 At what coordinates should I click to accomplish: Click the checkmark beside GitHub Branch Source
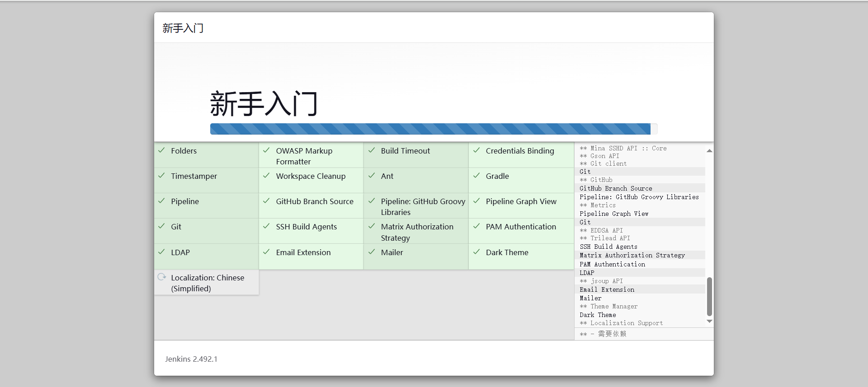[266, 201]
